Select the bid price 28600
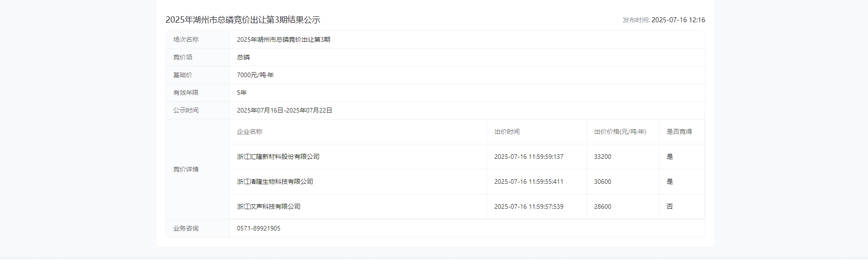Image resolution: width=868 pixels, height=260 pixels. 603,206
